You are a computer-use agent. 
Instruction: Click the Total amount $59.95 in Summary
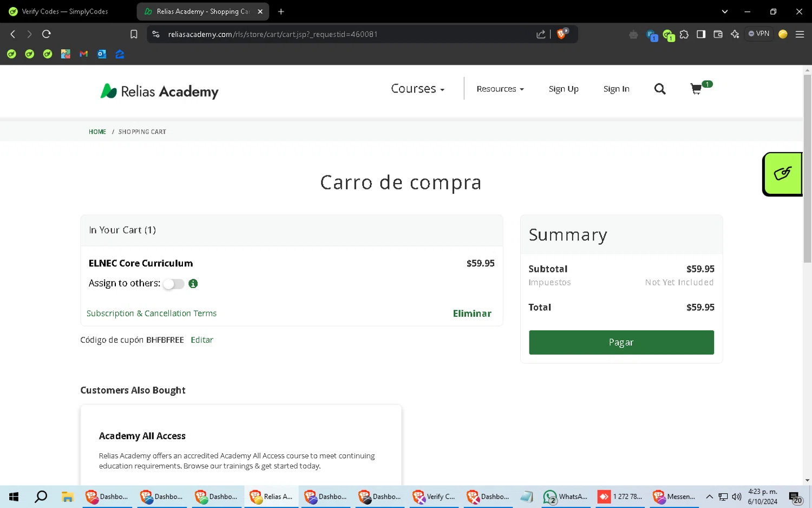point(700,308)
